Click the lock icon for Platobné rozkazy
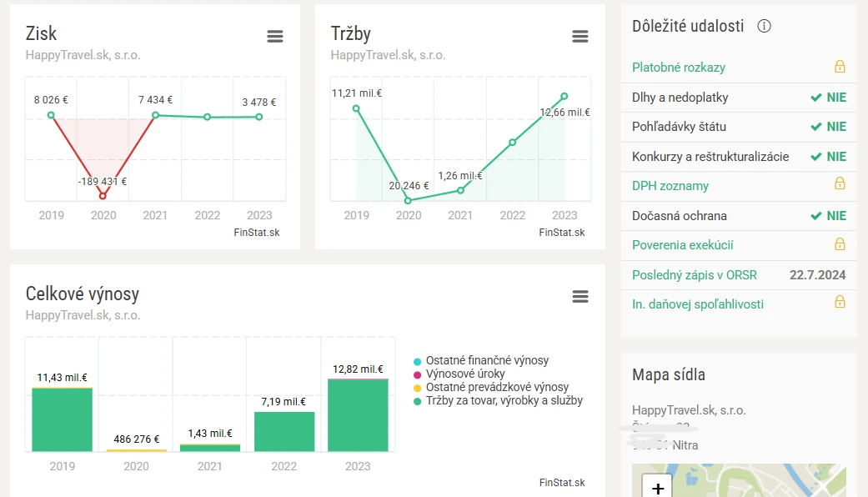The width and height of the screenshot is (868, 497). click(840, 67)
